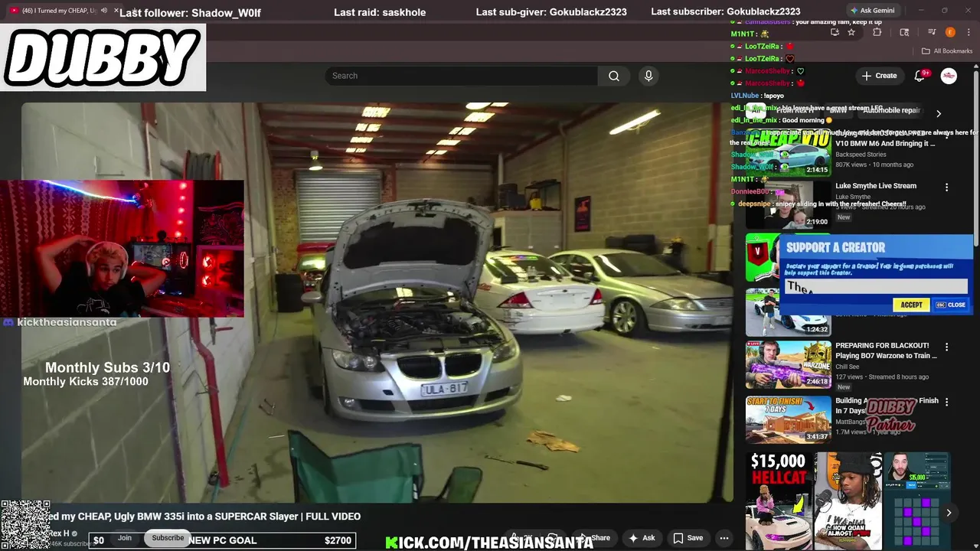Select the 'All' filter chip
This screenshot has width=980, height=551.
click(756, 110)
